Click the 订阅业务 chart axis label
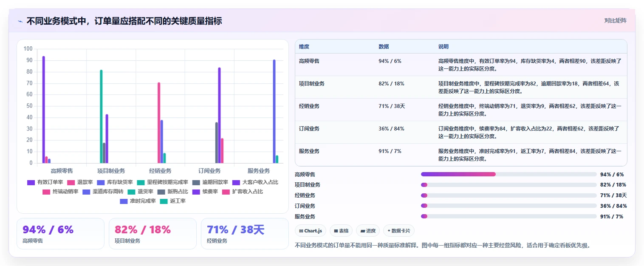The height and width of the screenshot is (266, 644). (x=209, y=171)
